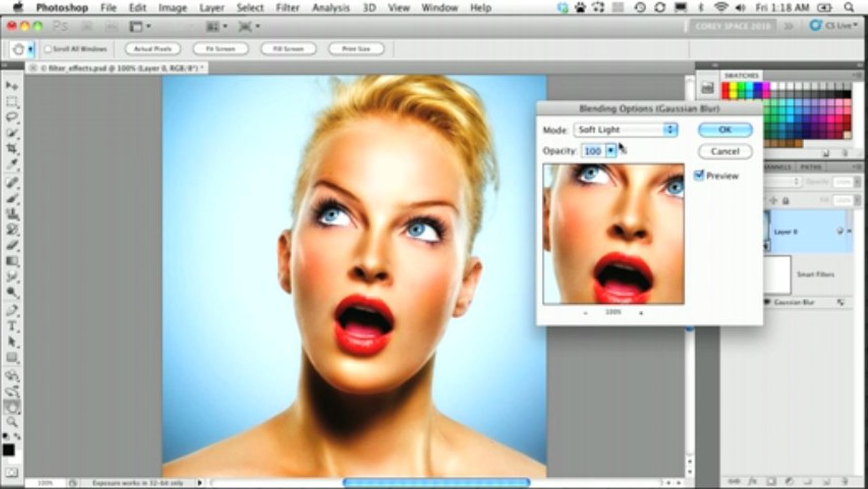Toggle lock position in Layers panel
Viewport: 868px width, 489px height.
(773, 201)
